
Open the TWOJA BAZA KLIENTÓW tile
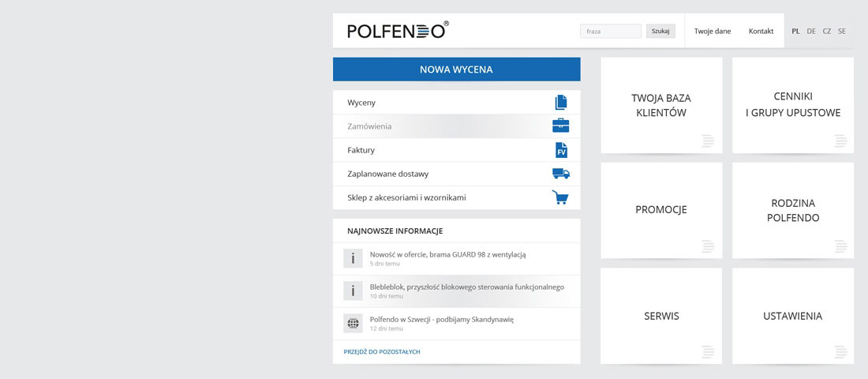coord(661,105)
